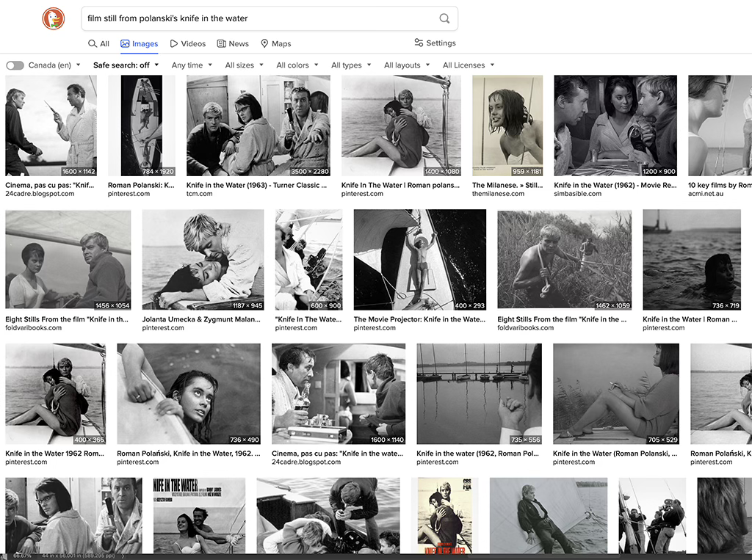Select the Images tab
Image resolution: width=752 pixels, height=560 pixels.
139,43
